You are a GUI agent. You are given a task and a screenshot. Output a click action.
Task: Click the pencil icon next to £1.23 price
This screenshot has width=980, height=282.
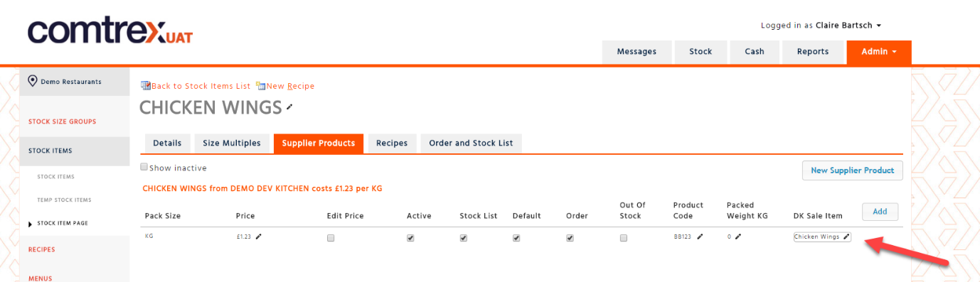point(258,237)
